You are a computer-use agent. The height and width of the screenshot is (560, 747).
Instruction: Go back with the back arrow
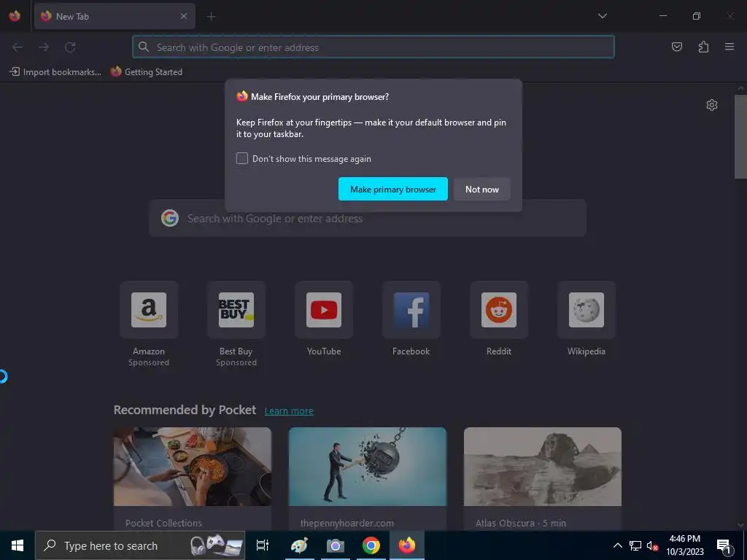pos(18,47)
